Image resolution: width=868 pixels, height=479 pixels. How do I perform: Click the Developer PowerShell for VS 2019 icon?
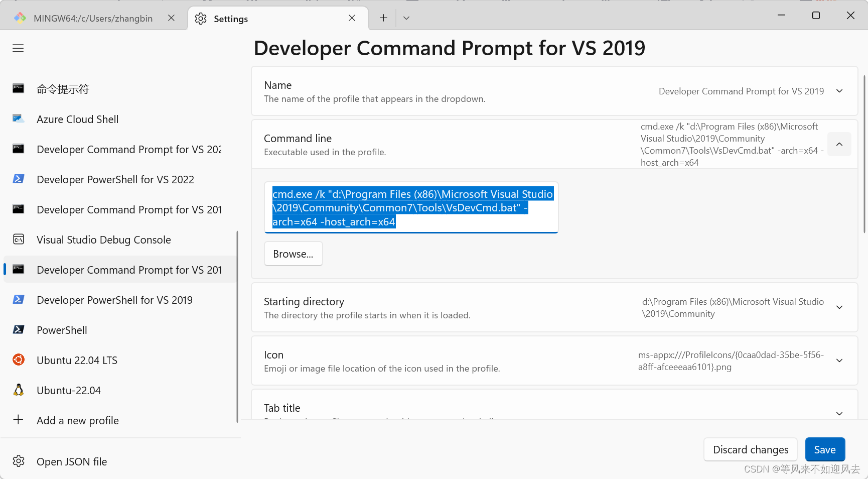[19, 299]
